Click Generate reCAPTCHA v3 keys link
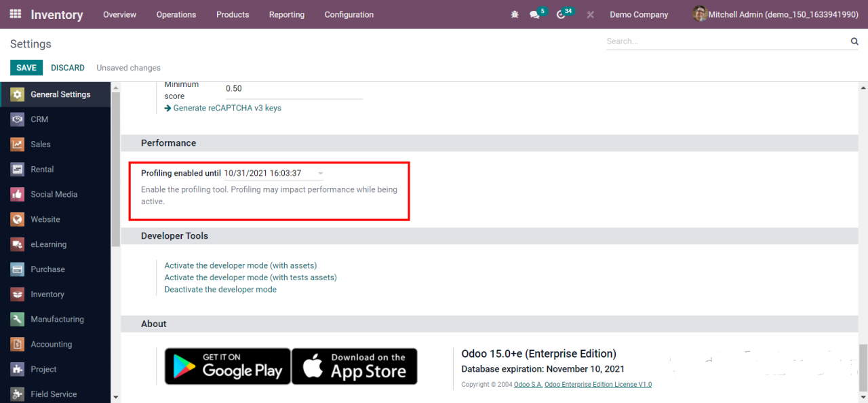Viewport: 868px width, 403px height. click(226, 108)
